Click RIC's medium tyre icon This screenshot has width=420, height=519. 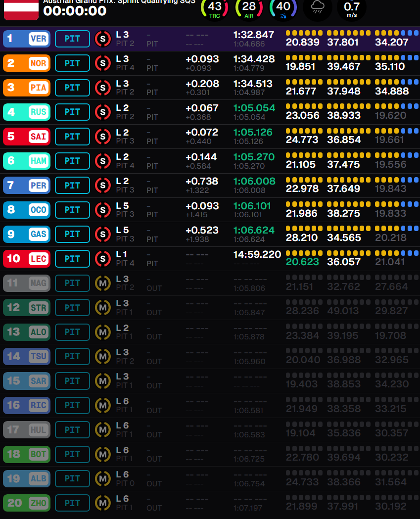102,406
